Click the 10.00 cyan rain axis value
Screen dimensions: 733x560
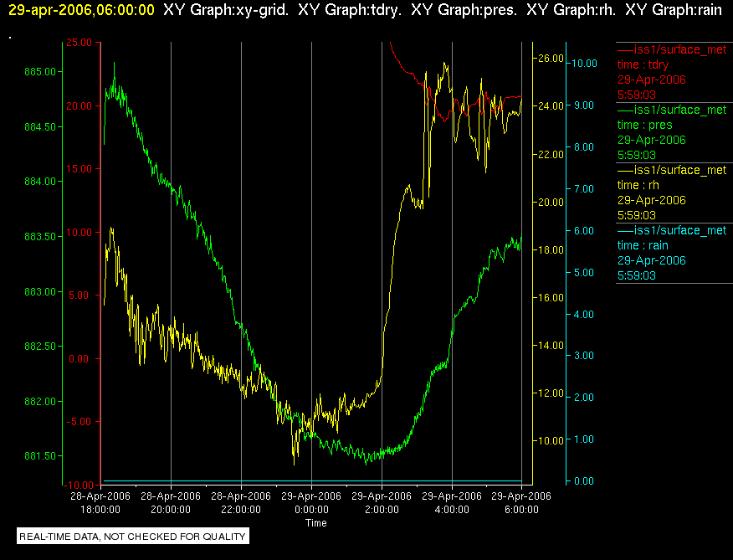coord(584,63)
